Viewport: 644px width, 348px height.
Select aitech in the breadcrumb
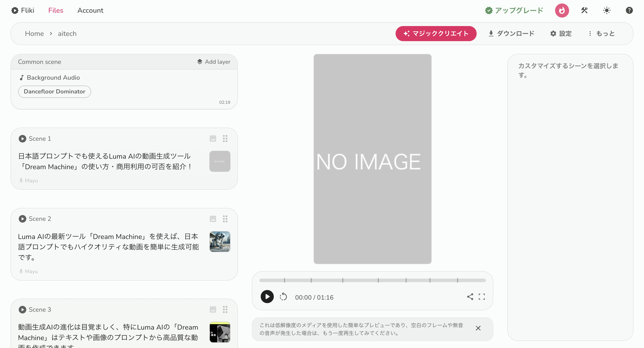click(67, 33)
